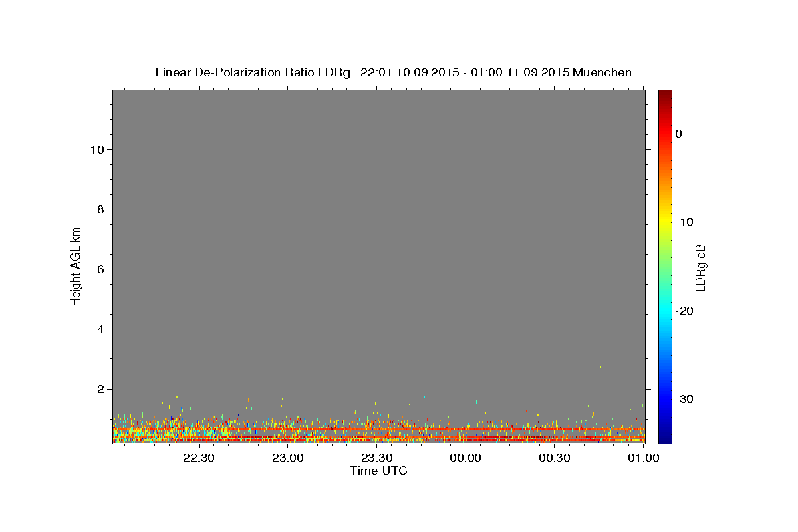The image size is (798, 532).
Task: Click the "Height AGL km" y-axis label
Action: tap(76, 265)
